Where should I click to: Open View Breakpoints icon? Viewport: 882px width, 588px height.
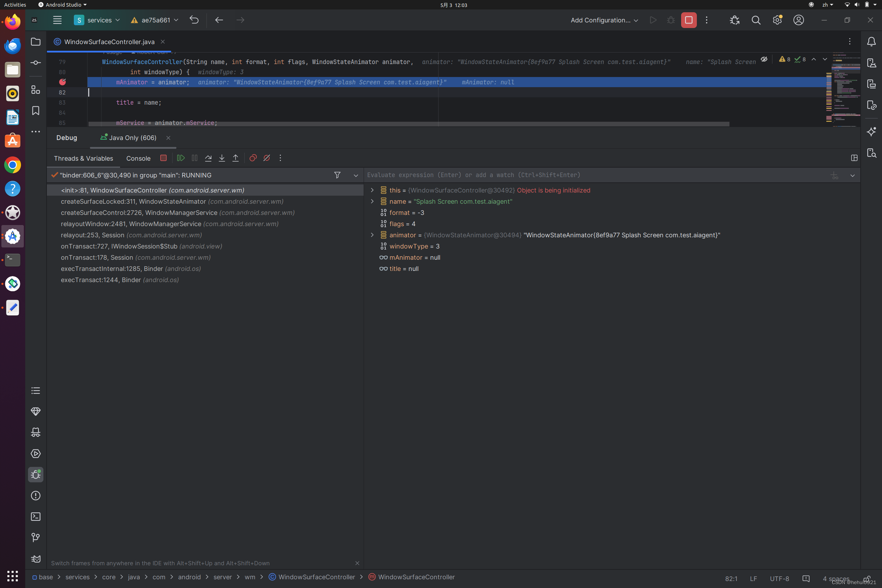(x=253, y=158)
